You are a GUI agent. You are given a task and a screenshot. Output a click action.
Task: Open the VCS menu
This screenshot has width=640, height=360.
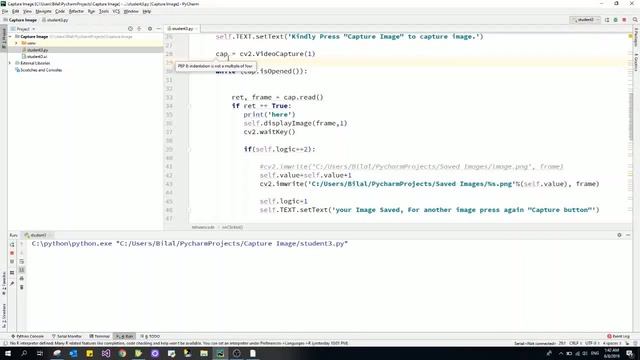click(x=116, y=11)
